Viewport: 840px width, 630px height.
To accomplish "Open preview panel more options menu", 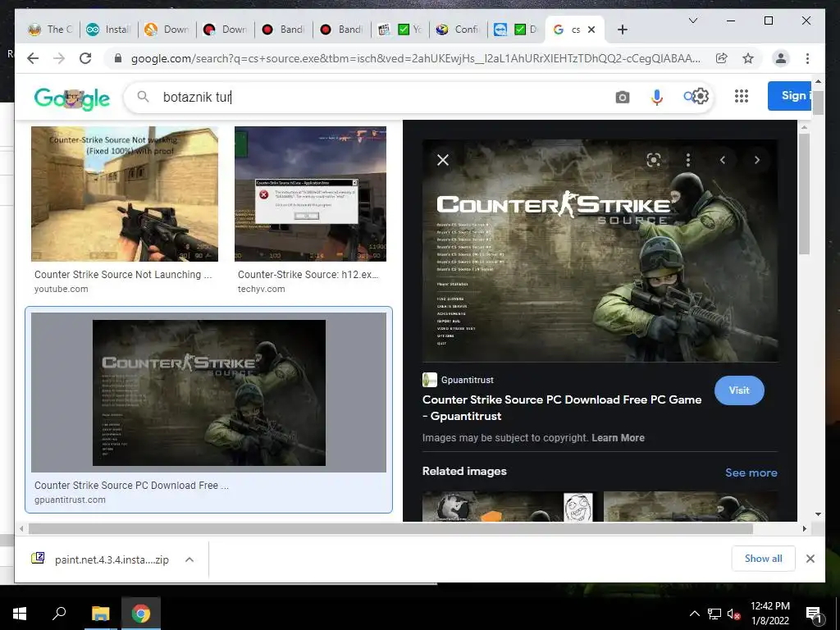I will (x=688, y=160).
